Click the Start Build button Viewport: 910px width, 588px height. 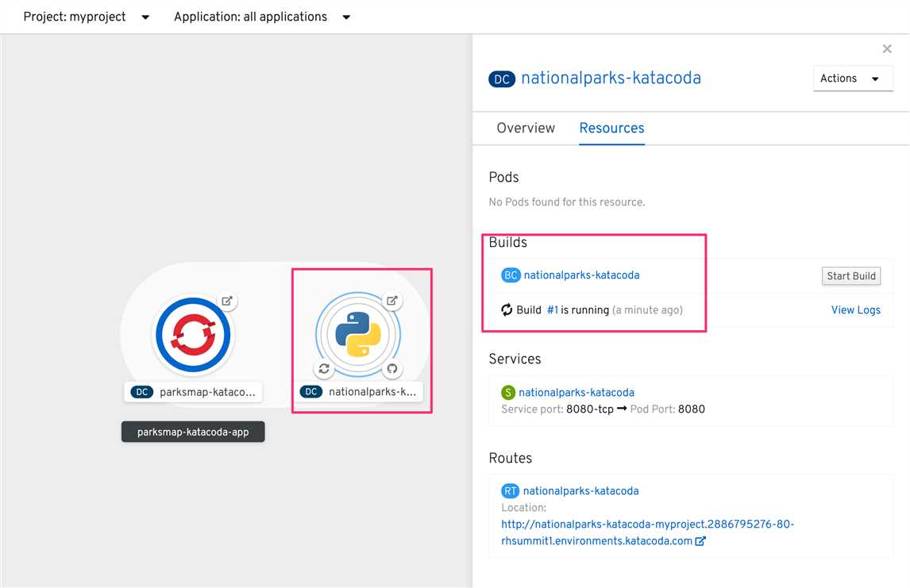850,276
